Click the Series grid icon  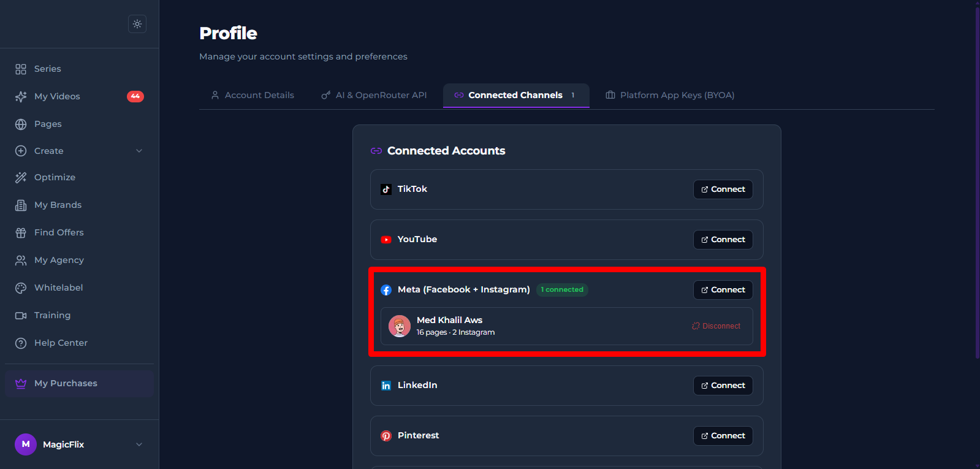[x=21, y=69]
